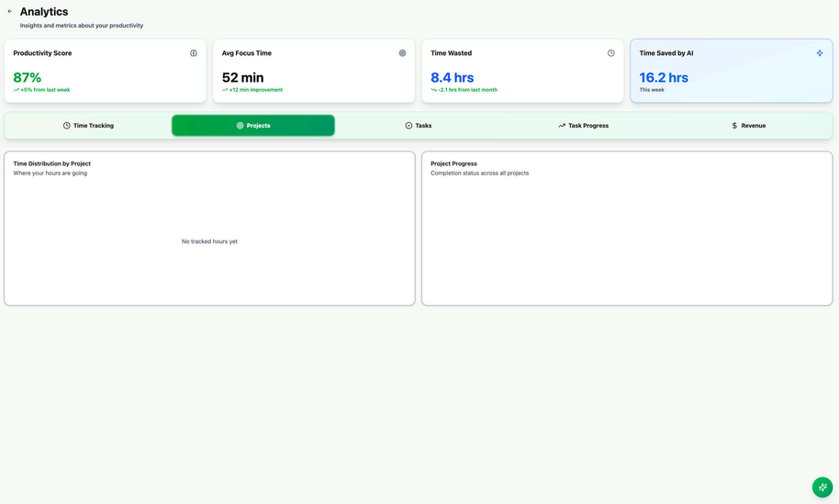This screenshot has height=504, width=839.
Task: Click the 'Avg Focus Time' card title
Action: click(x=247, y=53)
